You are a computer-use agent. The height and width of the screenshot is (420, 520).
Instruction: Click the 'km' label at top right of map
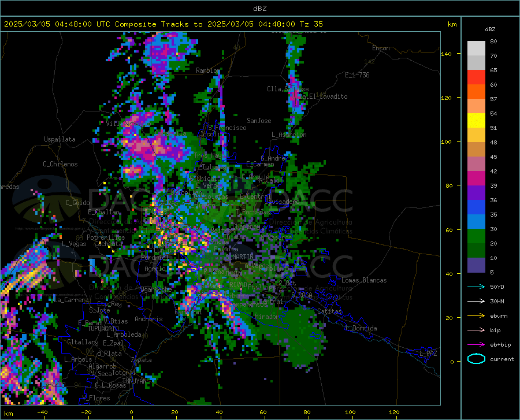pyautogui.click(x=452, y=24)
